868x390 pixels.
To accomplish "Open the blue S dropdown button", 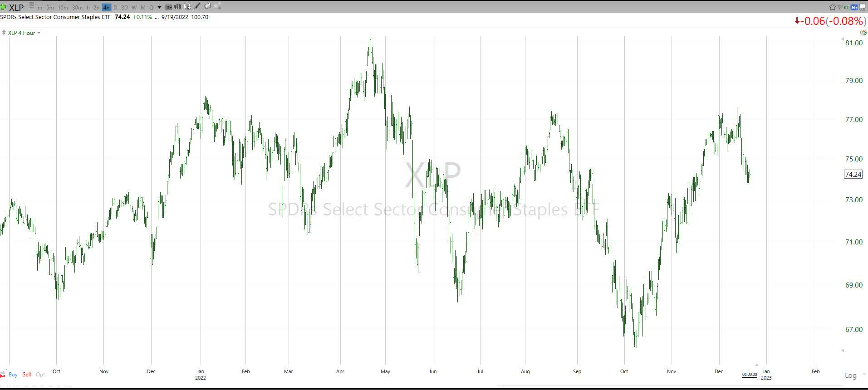I will click(854, 7).
